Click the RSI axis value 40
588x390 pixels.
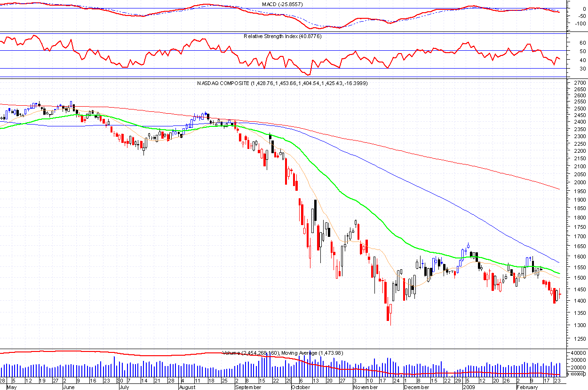tap(582, 60)
